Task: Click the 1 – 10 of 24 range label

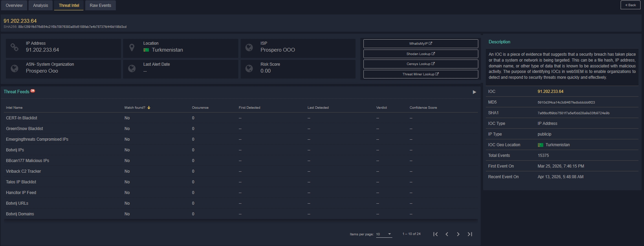Action: click(x=412, y=234)
